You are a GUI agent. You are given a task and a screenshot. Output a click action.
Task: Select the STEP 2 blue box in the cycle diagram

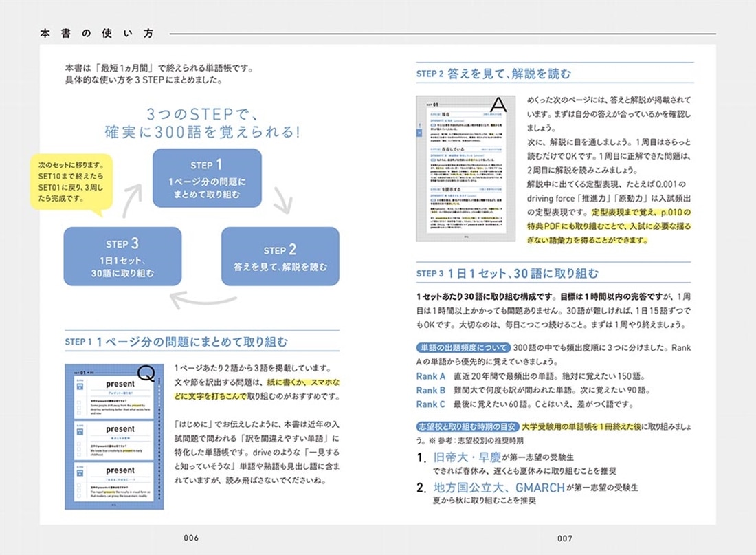tap(280, 257)
